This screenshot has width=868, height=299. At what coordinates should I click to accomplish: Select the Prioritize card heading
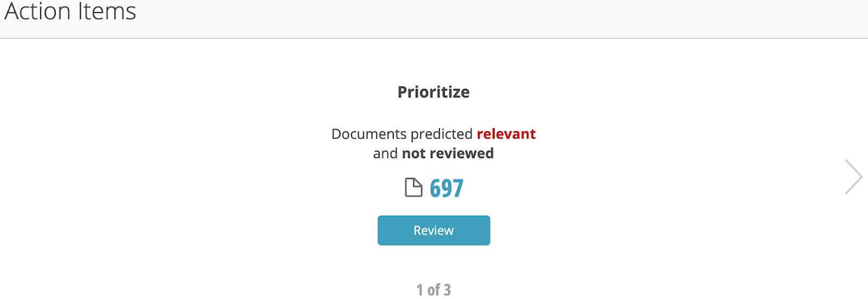(x=433, y=92)
